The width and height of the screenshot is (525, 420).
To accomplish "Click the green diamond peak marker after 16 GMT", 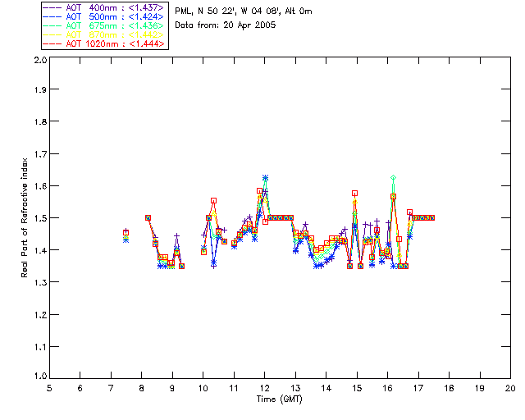I will click(394, 177).
